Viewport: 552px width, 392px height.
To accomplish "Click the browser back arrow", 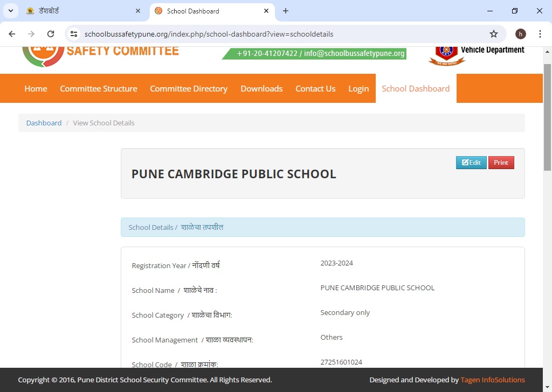I will (x=12, y=34).
